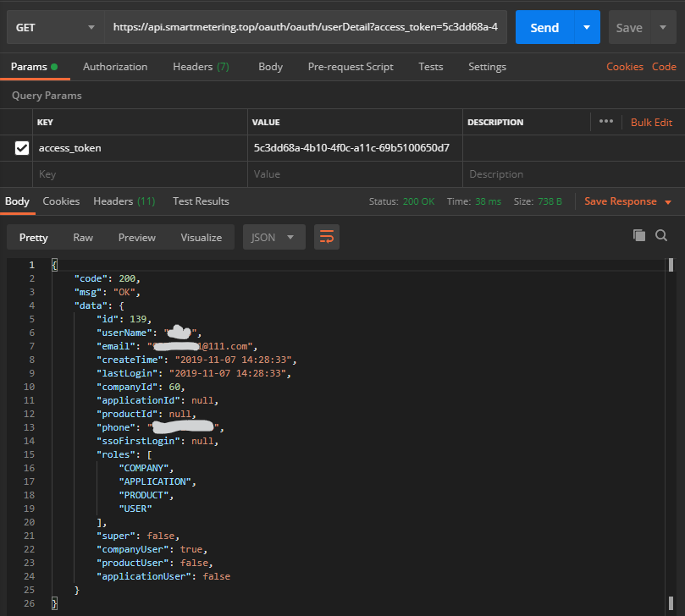The height and width of the screenshot is (616, 685).
Task: Copy the response body to clipboard
Action: [639, 235]
